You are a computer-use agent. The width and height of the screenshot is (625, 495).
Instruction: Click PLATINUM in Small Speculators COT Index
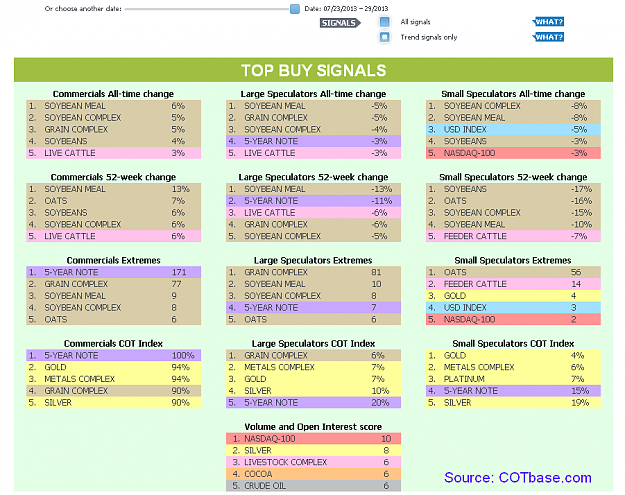coord(513,379)
